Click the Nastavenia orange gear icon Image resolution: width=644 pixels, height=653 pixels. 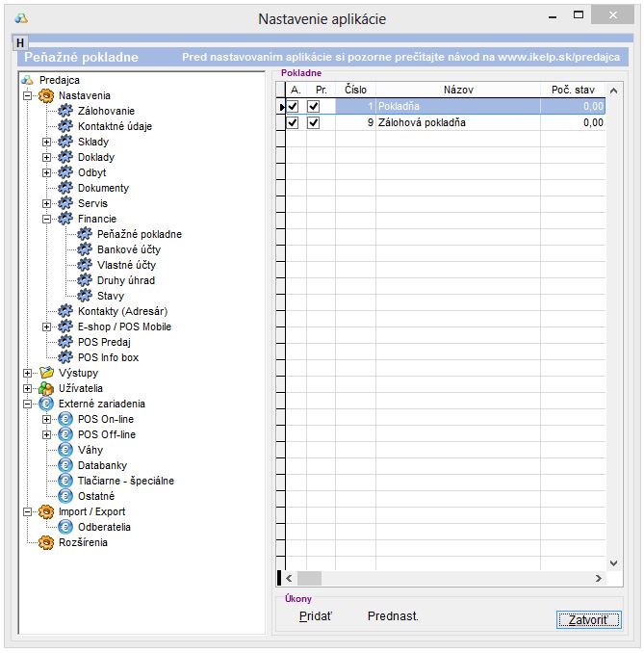click(x=46, y=95)
